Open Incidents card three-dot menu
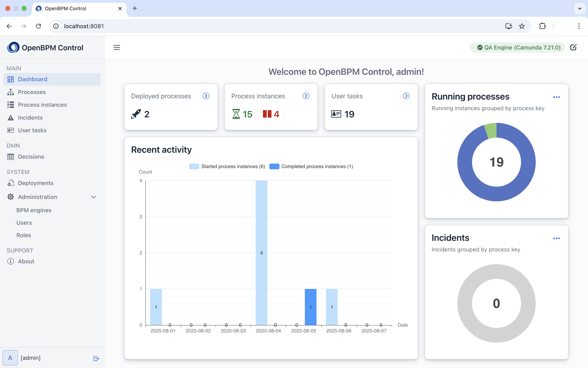The width and height of the screenshot is (588, 368). pos(556,238)
